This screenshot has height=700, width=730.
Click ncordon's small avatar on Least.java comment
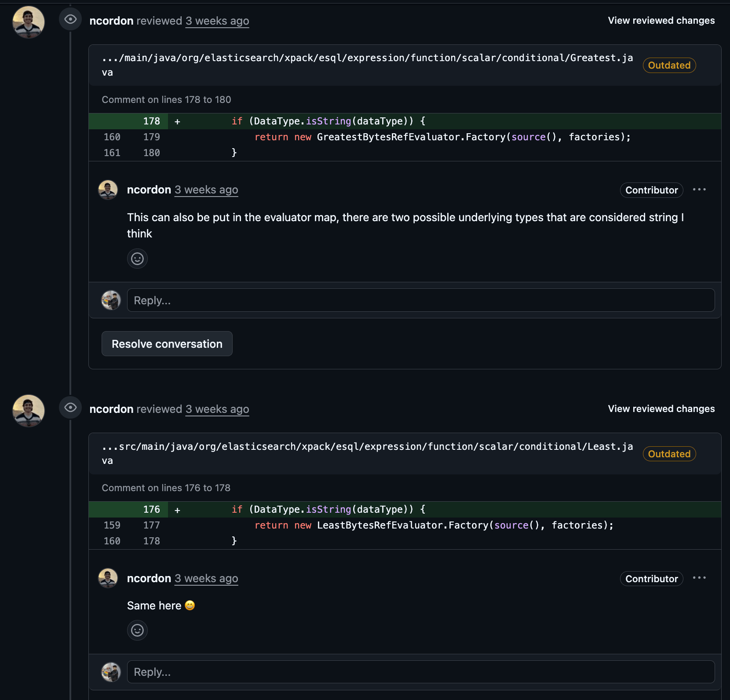coord(108,578)
